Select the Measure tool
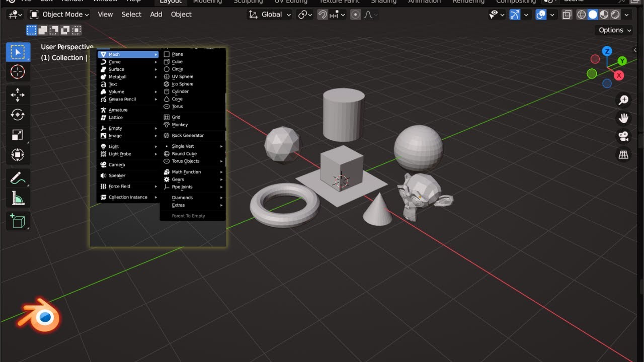 [x=18, y=198]
